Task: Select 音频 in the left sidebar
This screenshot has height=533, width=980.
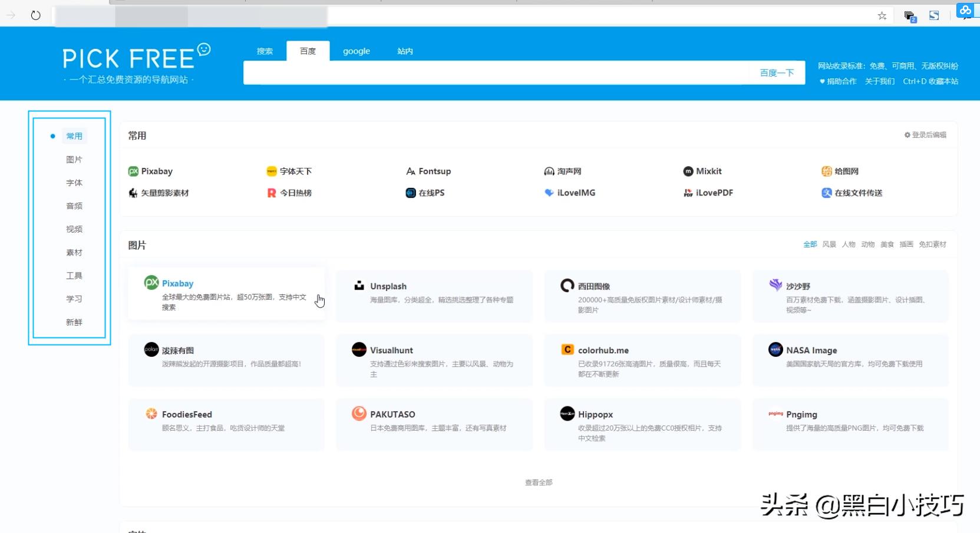Action: point(74,206)
